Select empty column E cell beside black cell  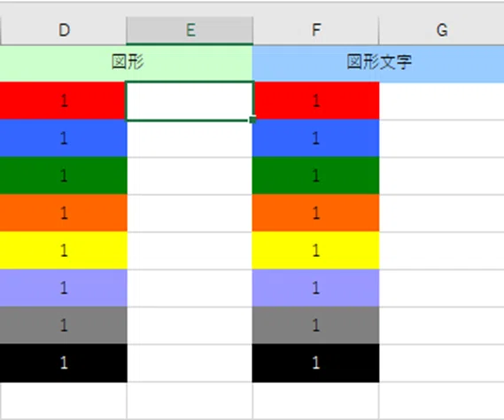point(190,362)
